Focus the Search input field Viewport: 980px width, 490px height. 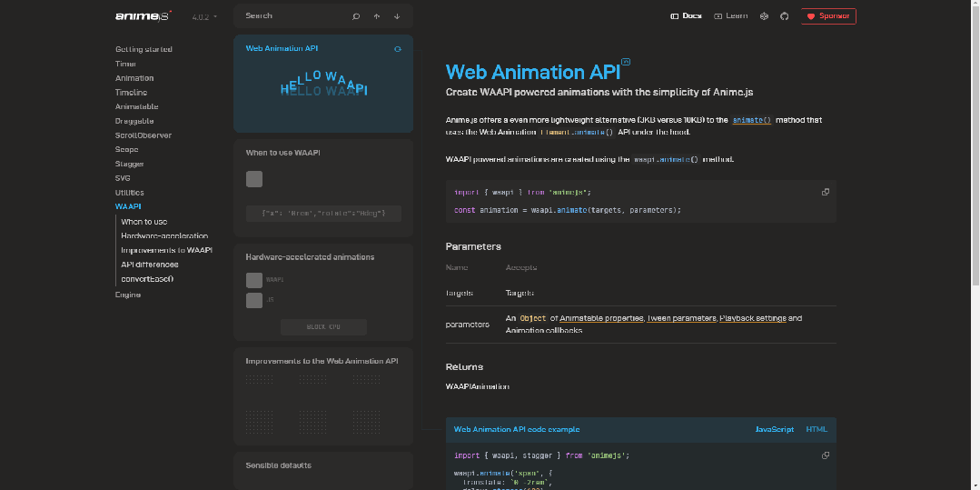click(293, 15)
